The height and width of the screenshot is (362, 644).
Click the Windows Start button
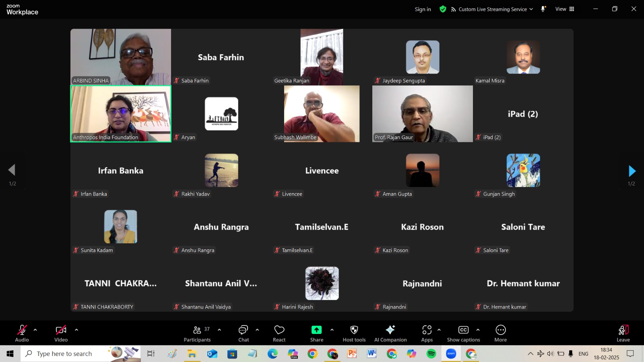(10, 354)
